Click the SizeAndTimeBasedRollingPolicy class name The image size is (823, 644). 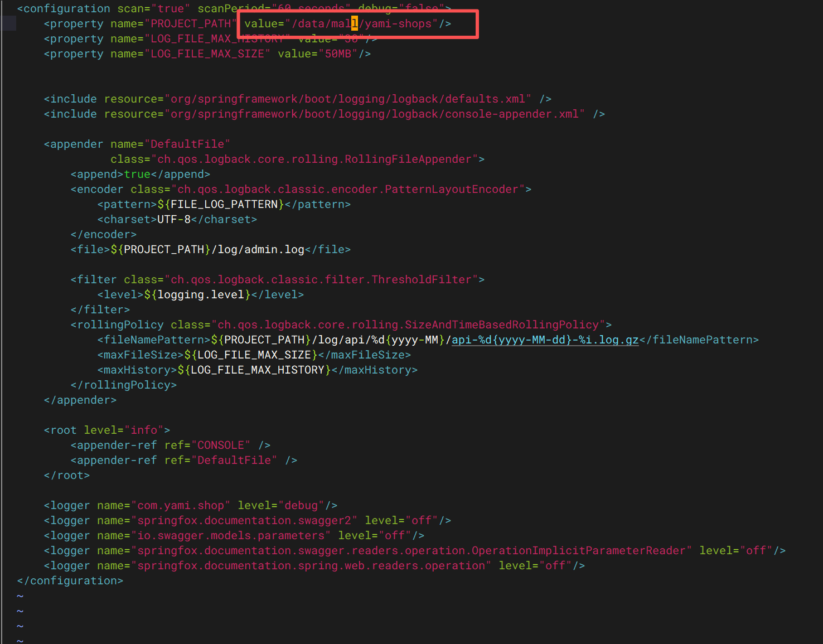coord(502,325)
